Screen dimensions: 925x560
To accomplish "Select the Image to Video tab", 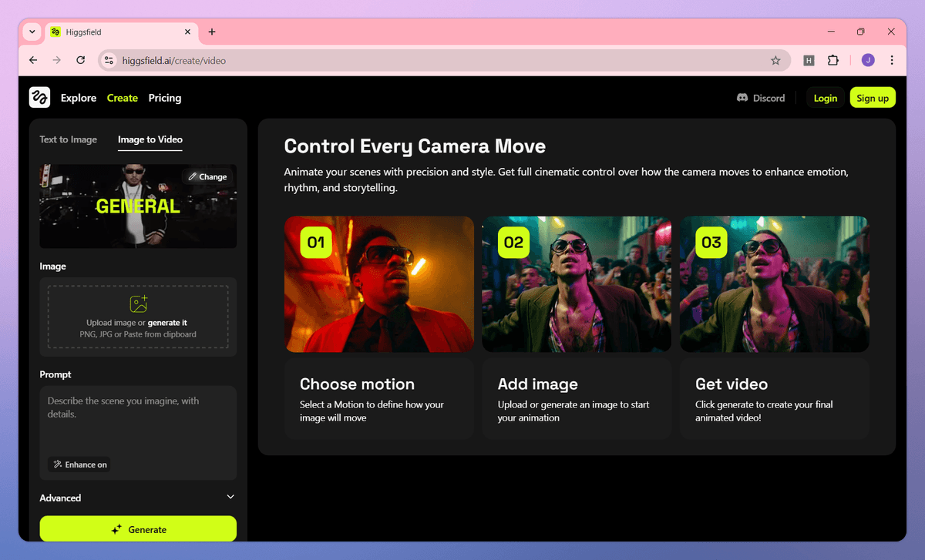I will tap(150, 139).
